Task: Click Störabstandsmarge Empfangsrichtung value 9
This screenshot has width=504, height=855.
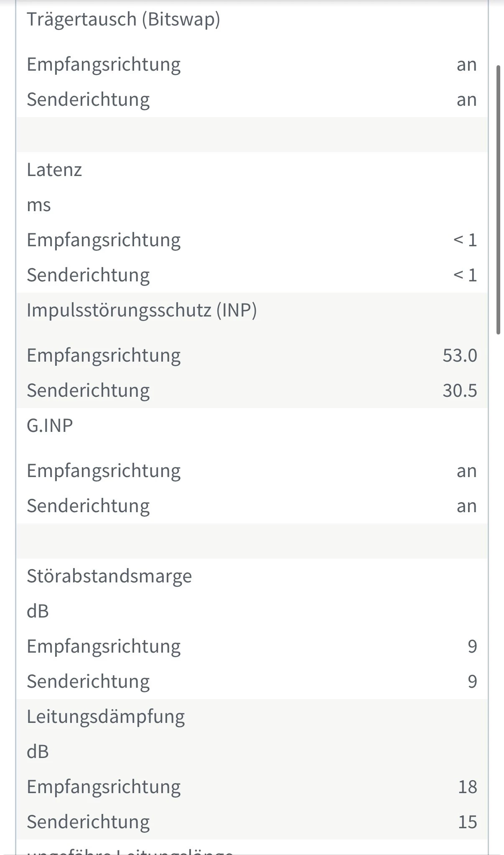Action: tap(472, 646)
